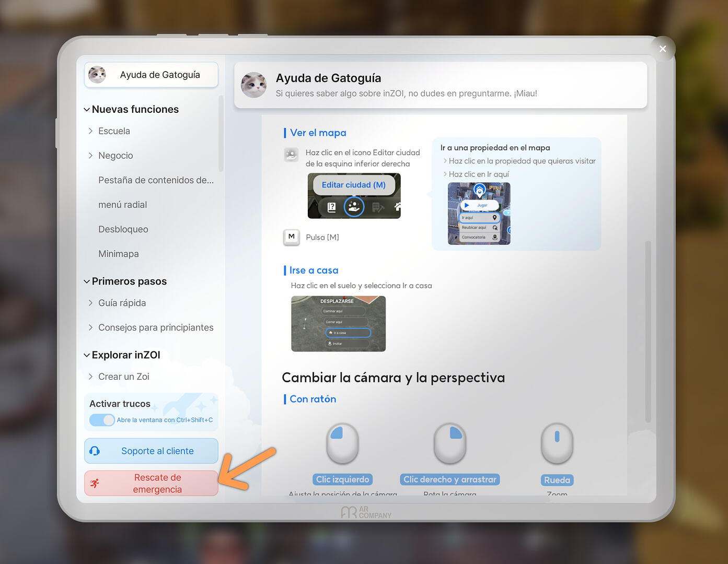Image resolution: width=728 pixels, height=564 pixels.
Task: Click the map property menu screenshot
Action: tap(479, 214)
